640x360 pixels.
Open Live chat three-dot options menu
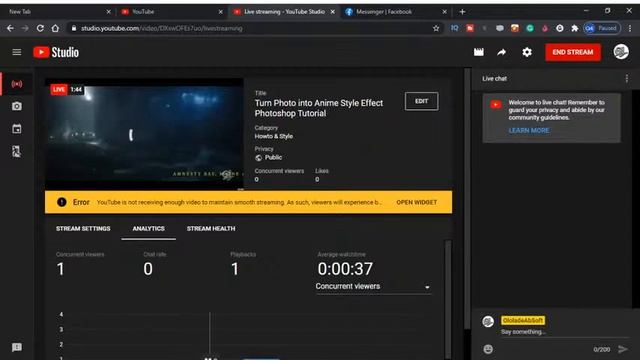click(627, 78)
